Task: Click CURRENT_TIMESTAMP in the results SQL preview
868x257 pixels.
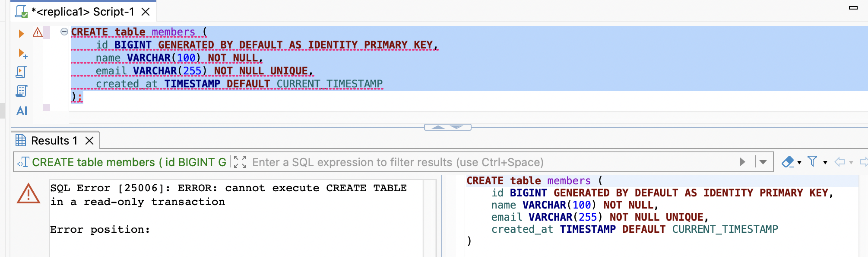Action: (725, 229)
